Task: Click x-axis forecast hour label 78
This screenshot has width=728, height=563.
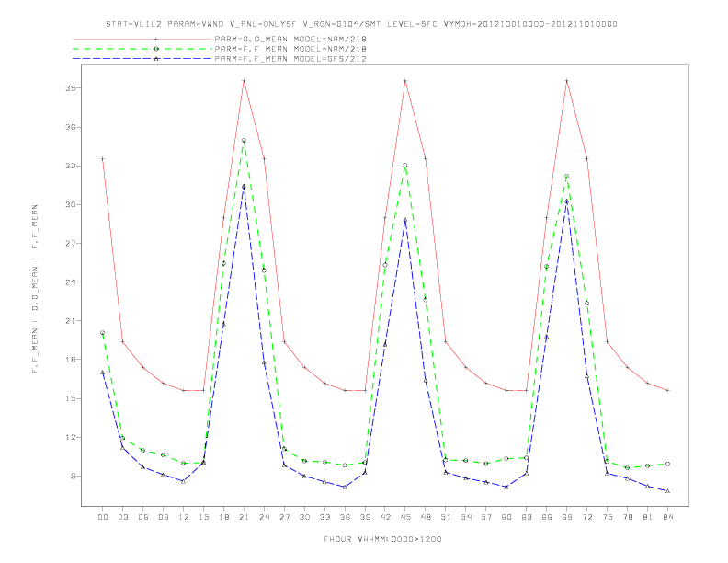Action: (x=628, y=517)
